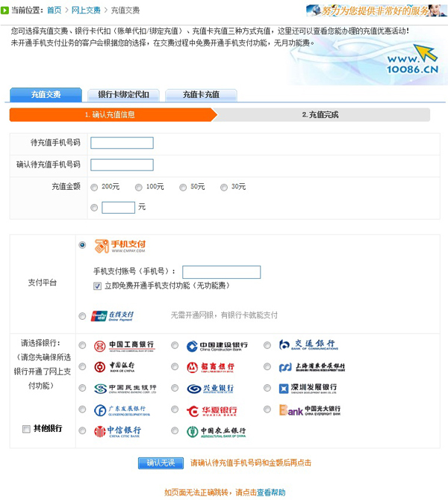Click the 中国银行 logo

tap(114, 367)
